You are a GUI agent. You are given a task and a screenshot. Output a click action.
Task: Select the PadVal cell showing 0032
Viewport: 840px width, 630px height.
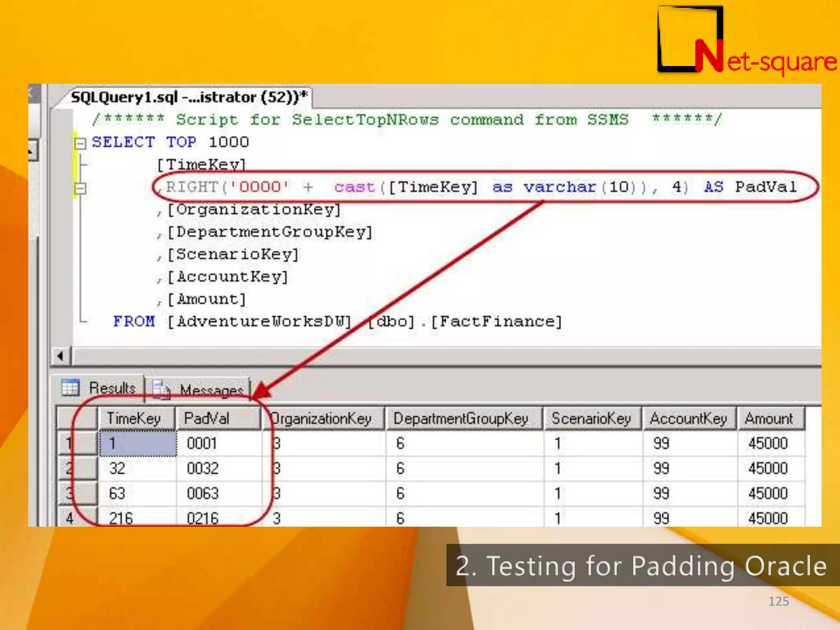203,468
